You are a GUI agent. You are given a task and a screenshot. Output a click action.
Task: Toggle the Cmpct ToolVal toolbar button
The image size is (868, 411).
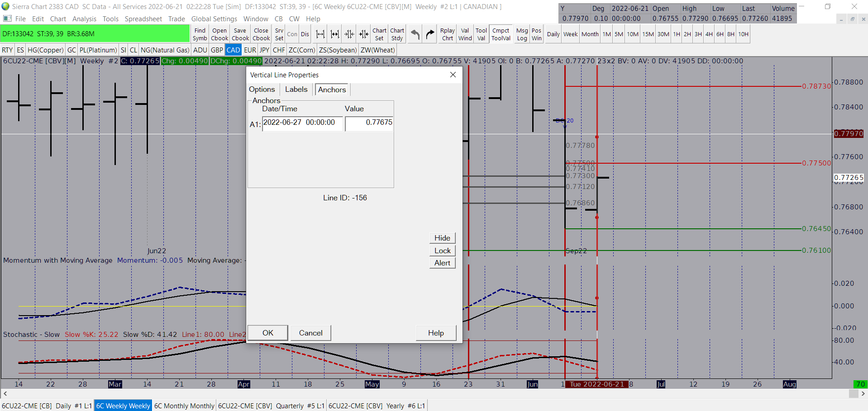(x=501, y=34)
